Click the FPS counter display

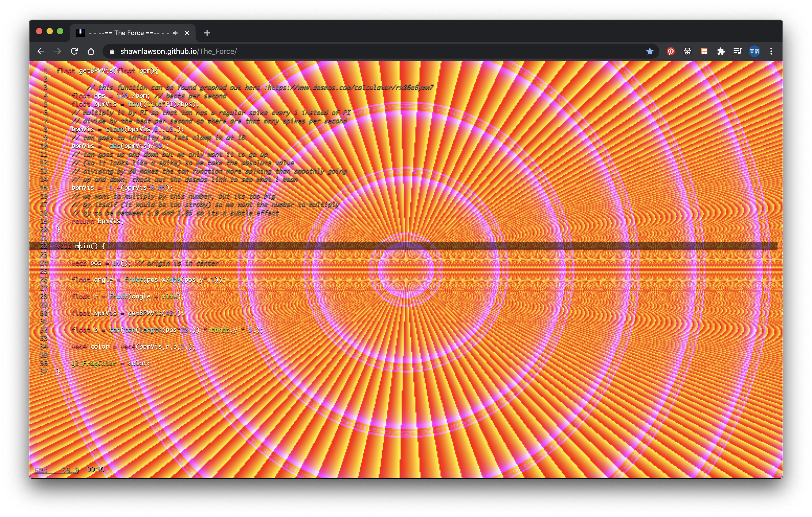point(57,470)
